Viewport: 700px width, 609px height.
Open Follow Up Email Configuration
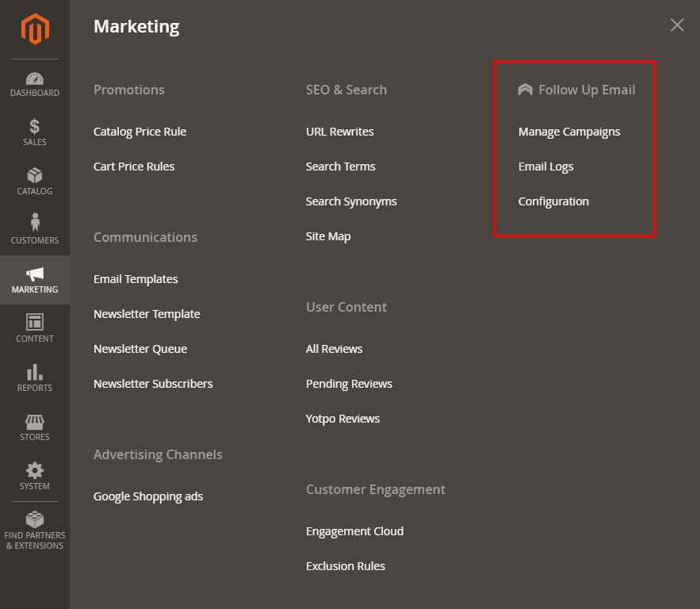553,201
